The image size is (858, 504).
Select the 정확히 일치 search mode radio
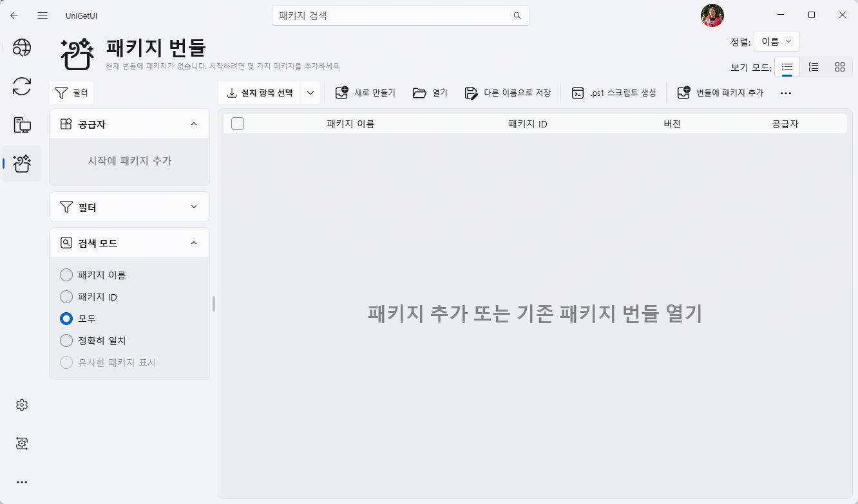[x=66, y=341]
